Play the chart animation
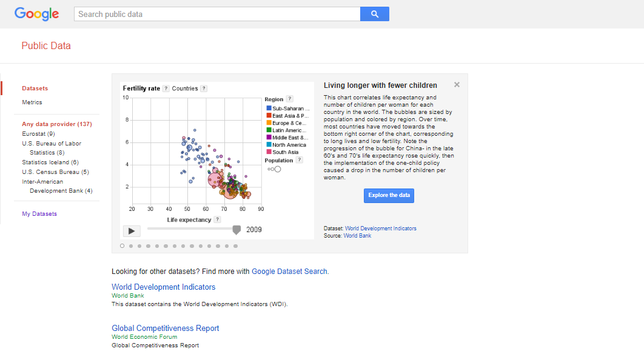644x357 pixels. [132, 230]
